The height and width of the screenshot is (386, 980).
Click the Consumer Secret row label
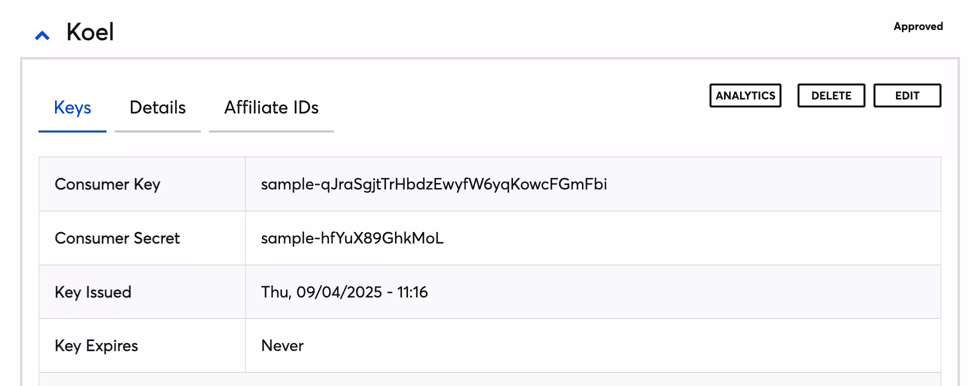(117, 238)
